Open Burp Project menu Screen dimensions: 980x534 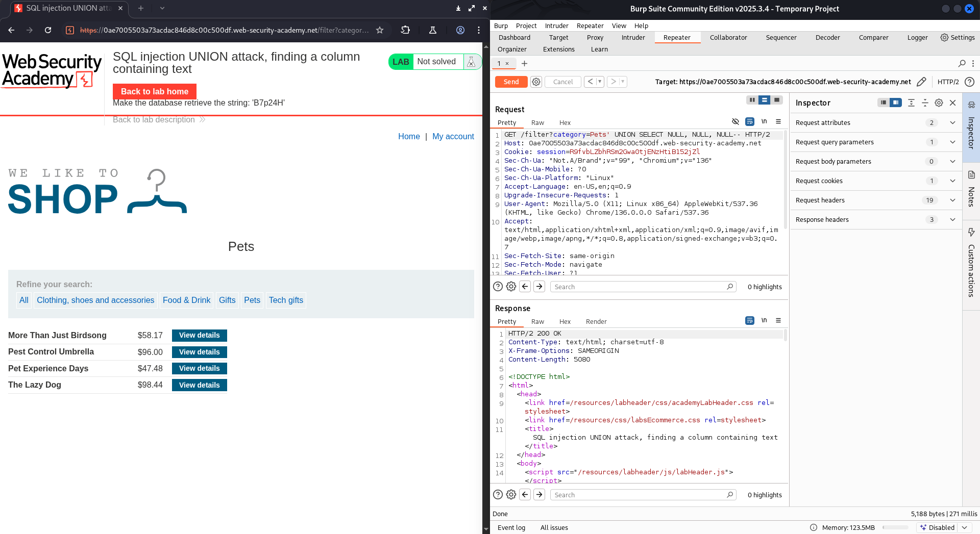tap(526, 26)
